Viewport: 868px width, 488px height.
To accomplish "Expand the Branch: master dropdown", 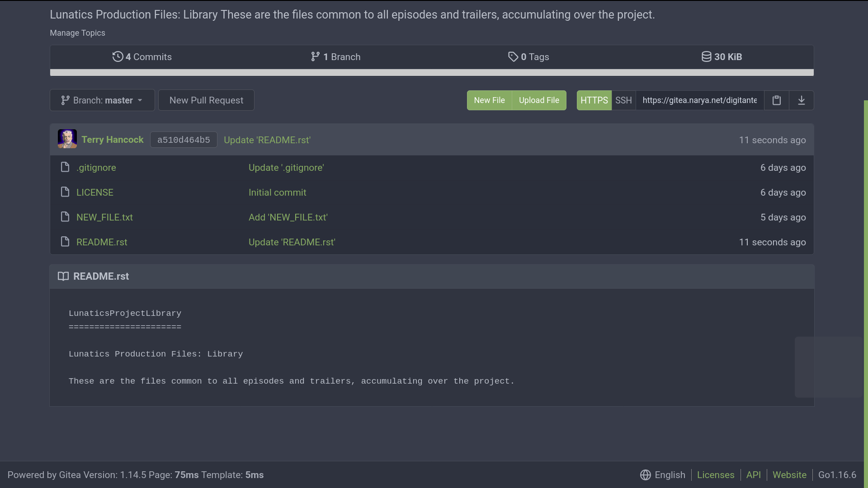I will pos(102,100).
